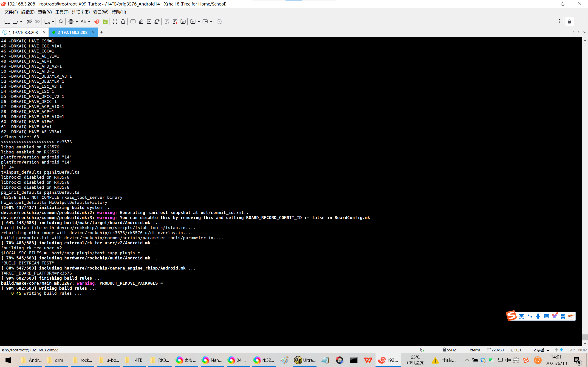Toggle the padlock button at toolbar right
This screenshot has height=367, width=588.
(x=569, y=22)
